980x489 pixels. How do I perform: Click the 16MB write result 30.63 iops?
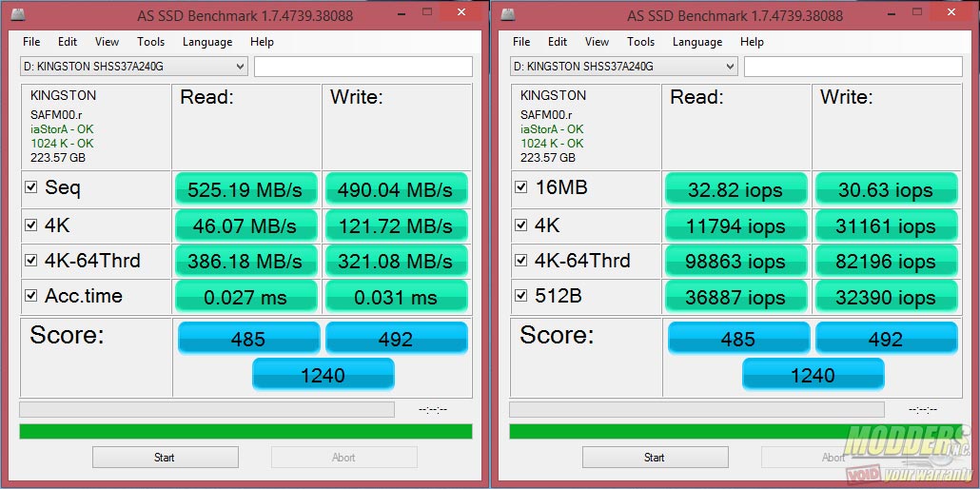pyautogui.click(x=886, y=189)
